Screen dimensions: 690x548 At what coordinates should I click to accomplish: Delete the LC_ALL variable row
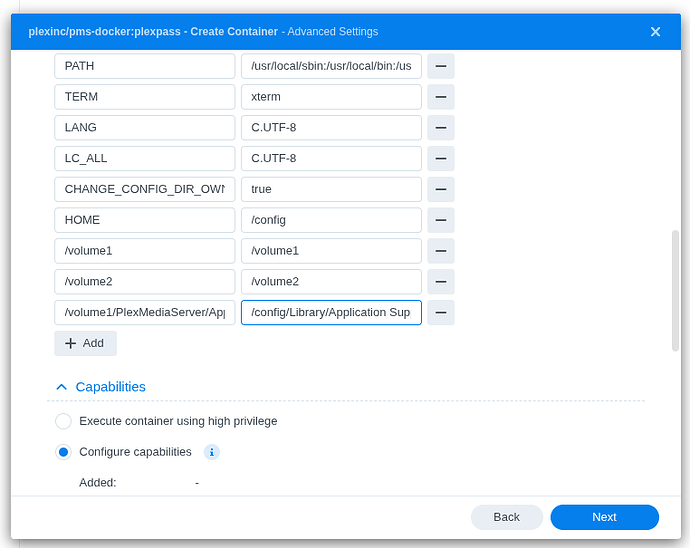441,158
